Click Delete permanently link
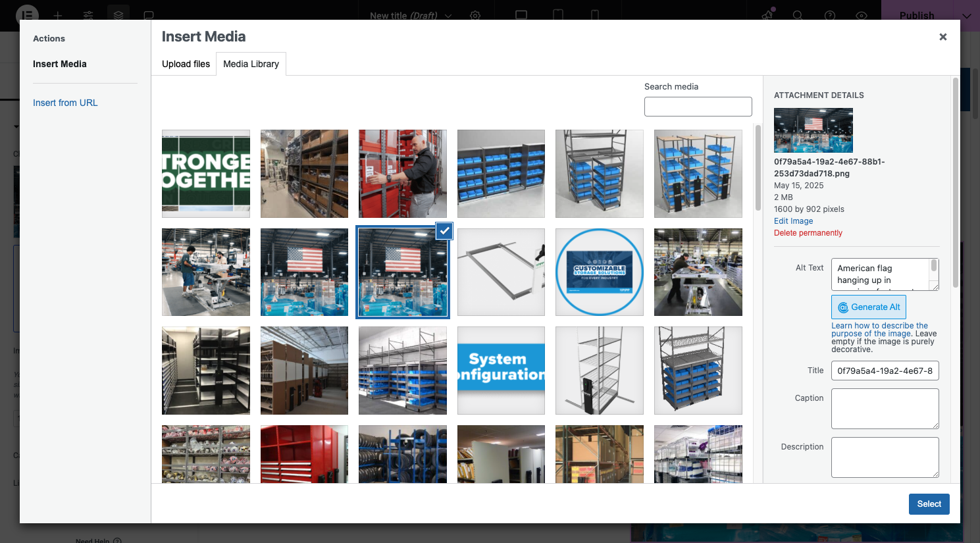 [808, 233]
